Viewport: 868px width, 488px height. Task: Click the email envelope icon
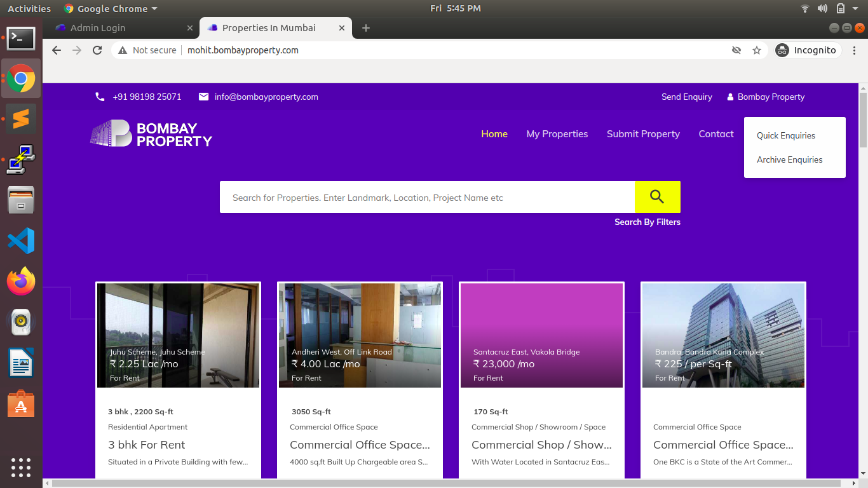(x=203, y=97)
